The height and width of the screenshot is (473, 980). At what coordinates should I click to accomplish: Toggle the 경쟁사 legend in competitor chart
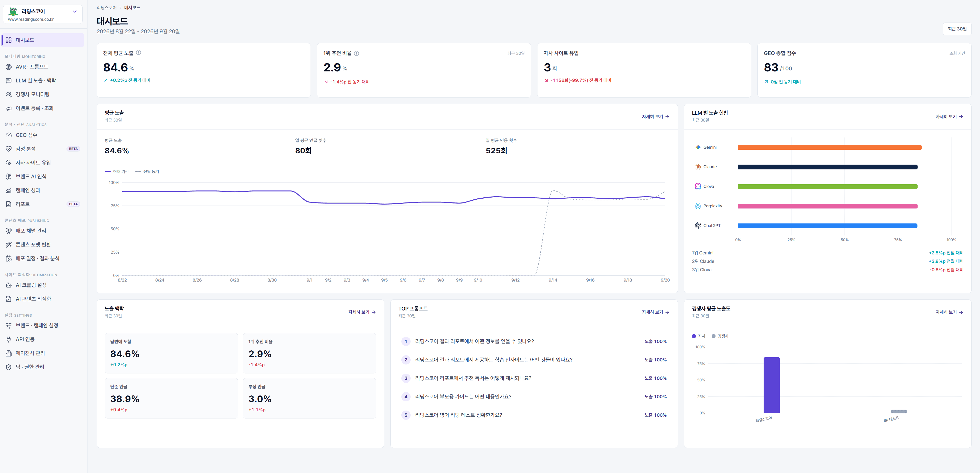tap(720, 336)
